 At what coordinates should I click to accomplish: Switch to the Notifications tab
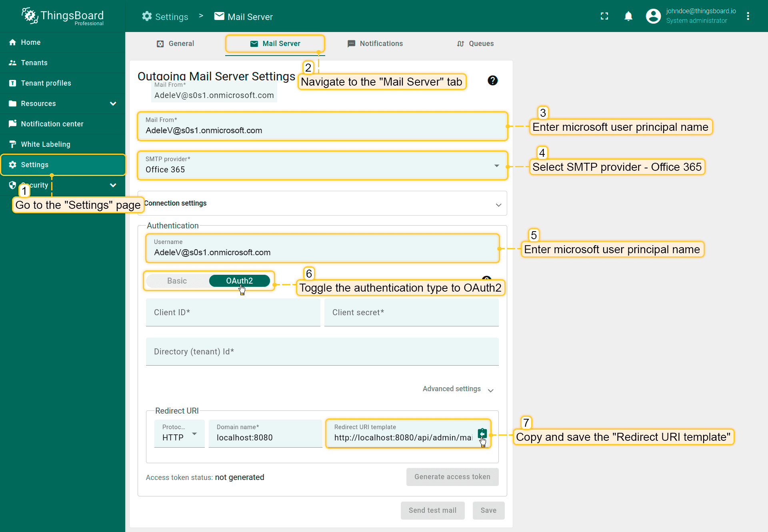pyautogui.click(x=375, y=44)
